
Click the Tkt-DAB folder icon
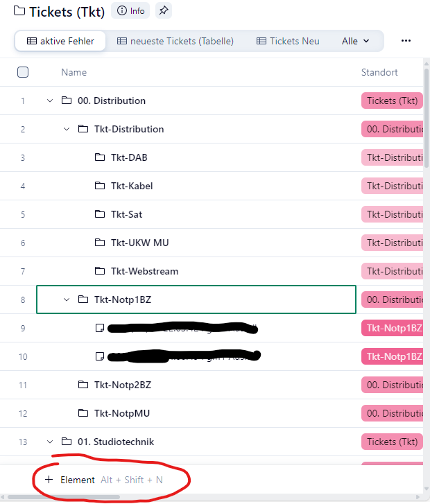point(99,157)
